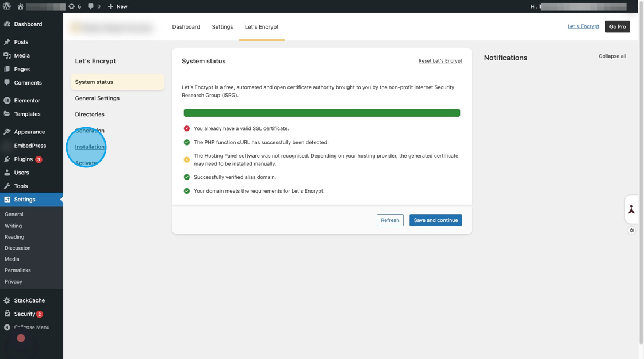644x359 pixels.
Task: Open Posts from the pin icon
Action: pos(7,42)
